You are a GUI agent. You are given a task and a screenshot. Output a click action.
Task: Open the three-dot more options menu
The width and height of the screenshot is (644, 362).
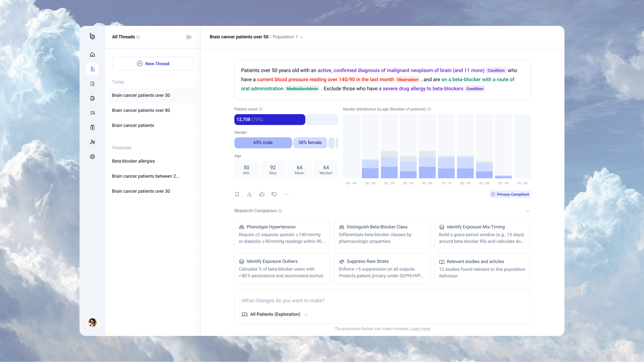pyautogui.click(x=286, y=194)
